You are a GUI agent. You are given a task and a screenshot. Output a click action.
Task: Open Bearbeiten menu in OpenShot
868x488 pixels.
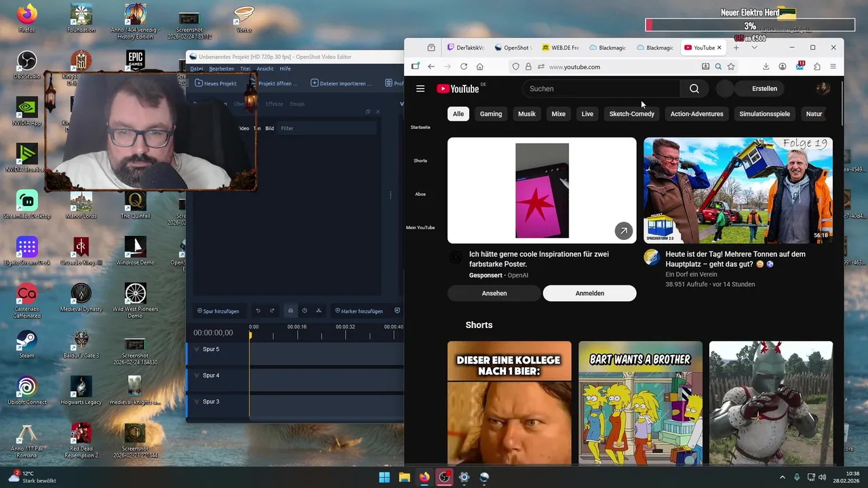pyautogui.click(x=221, y=68)
